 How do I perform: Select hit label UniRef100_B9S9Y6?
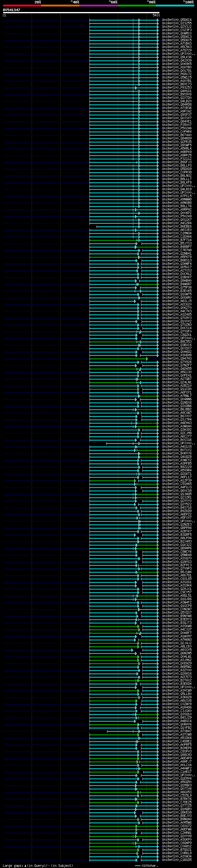click(x=177, y=94)
